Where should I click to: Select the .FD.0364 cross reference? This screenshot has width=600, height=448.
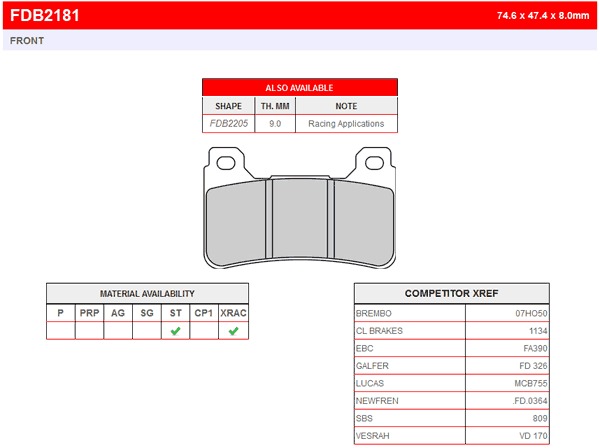530,401
